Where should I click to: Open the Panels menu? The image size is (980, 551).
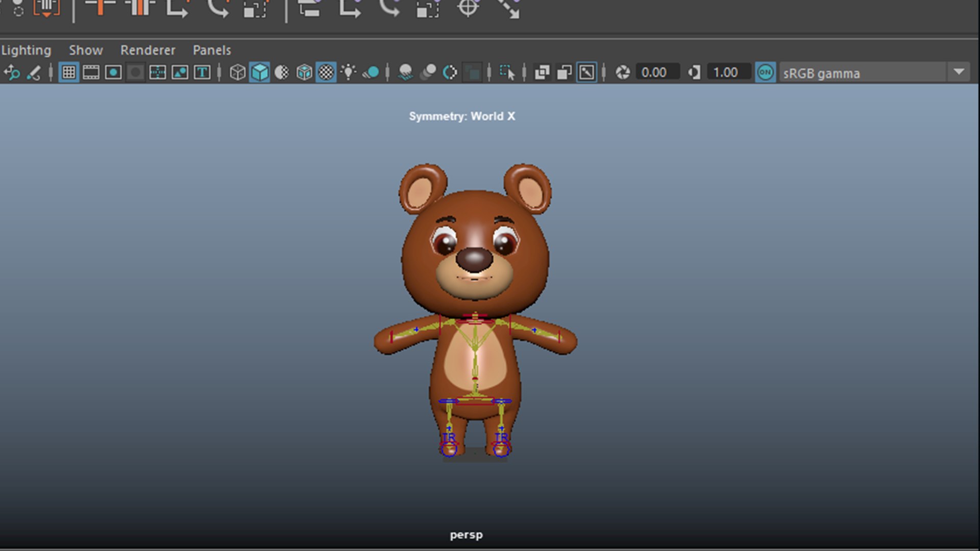pyautogui.click(x=212, y=50)
